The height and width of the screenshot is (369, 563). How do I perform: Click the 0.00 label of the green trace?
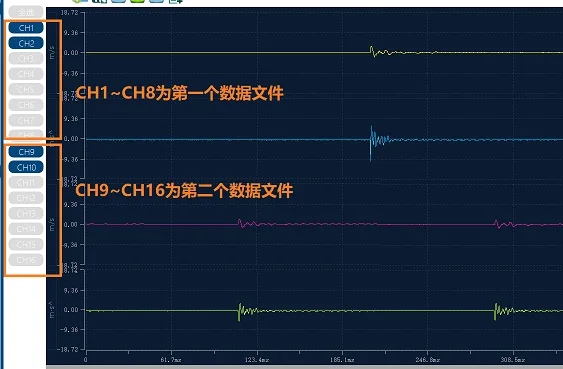coord(71,309)
